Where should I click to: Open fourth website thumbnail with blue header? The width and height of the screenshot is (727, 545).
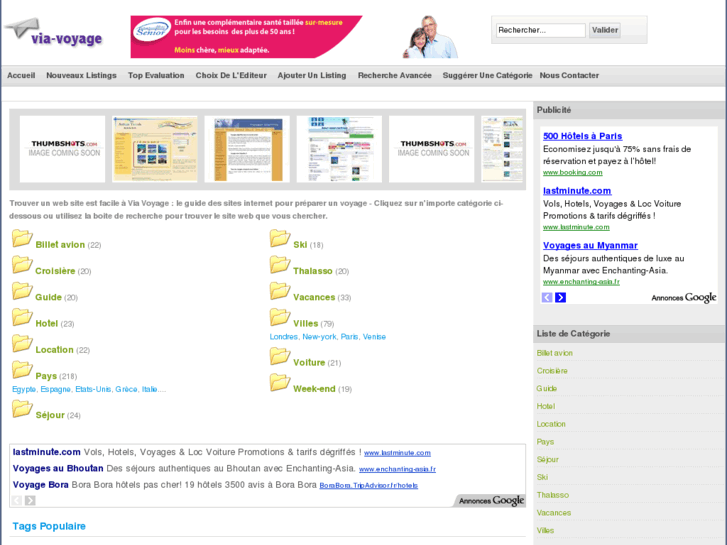click(339, 149)
